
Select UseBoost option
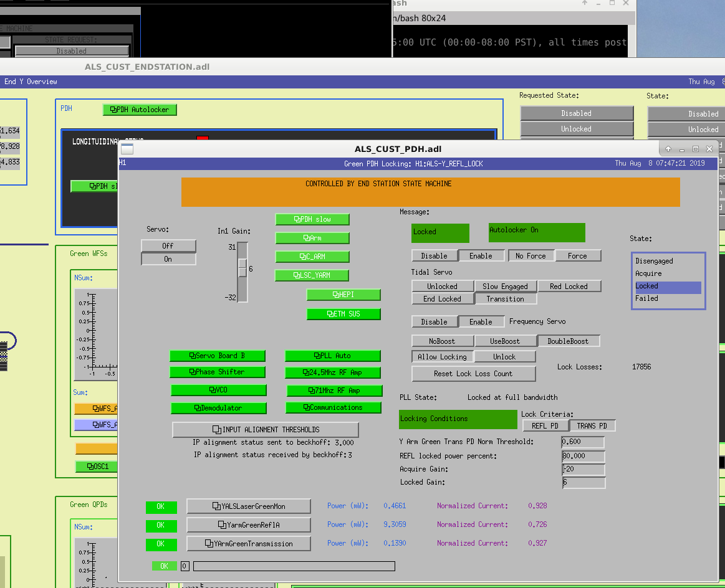[506, 341]
